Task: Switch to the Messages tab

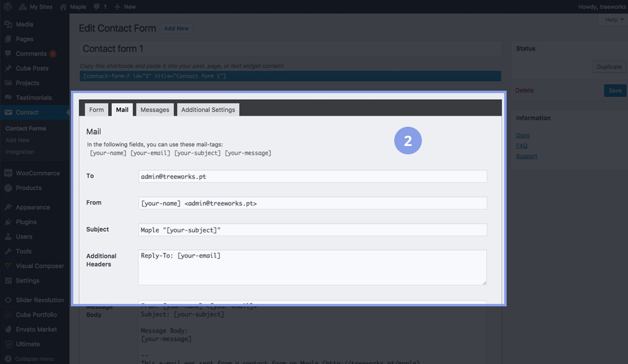Action: click(x=154, y=110)
